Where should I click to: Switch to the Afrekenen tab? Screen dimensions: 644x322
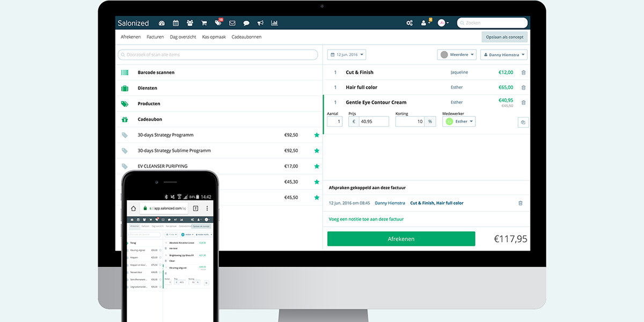point(131,37)
